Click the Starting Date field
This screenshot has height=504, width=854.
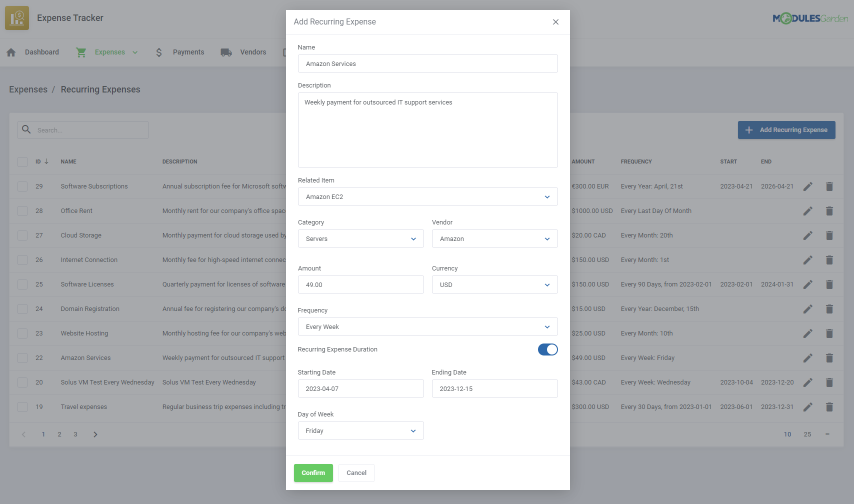click(x=360, y=388)
